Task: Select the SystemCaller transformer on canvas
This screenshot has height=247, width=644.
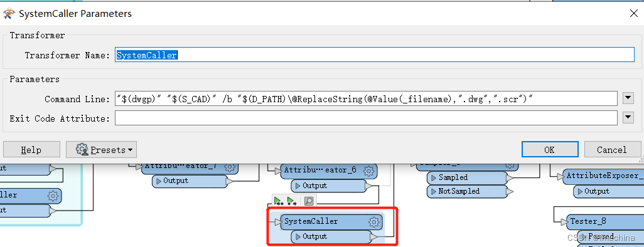Action: (x=331, y=222)
